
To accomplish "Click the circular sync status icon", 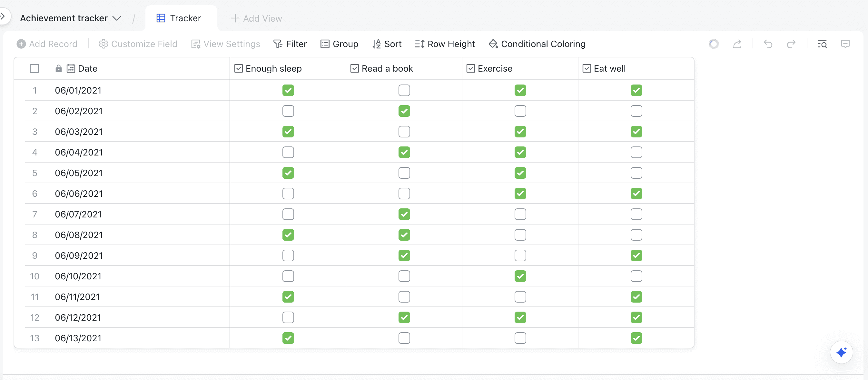I will [714, 44].
